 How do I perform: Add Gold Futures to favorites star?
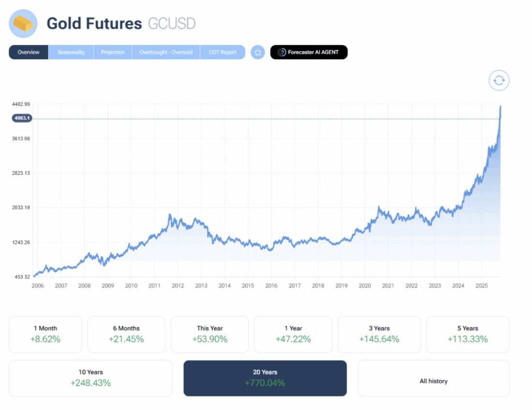tap(258, 52)
